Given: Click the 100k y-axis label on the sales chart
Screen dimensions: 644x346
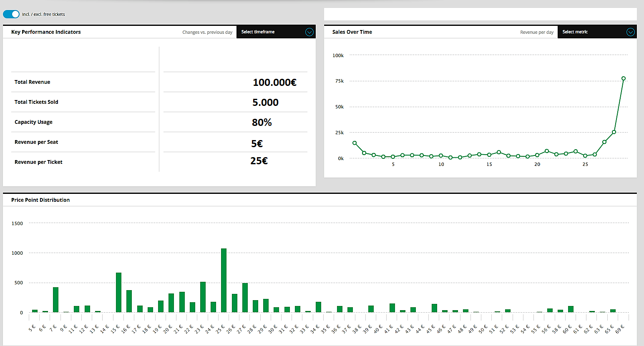Looking at the screenshot, I should (338, 55).
